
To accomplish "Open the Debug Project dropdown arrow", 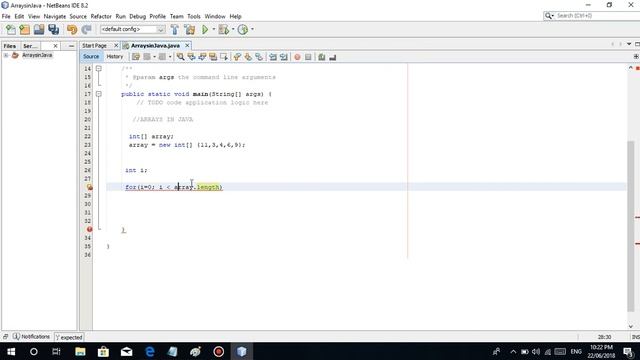I will (x=233, y=29).
